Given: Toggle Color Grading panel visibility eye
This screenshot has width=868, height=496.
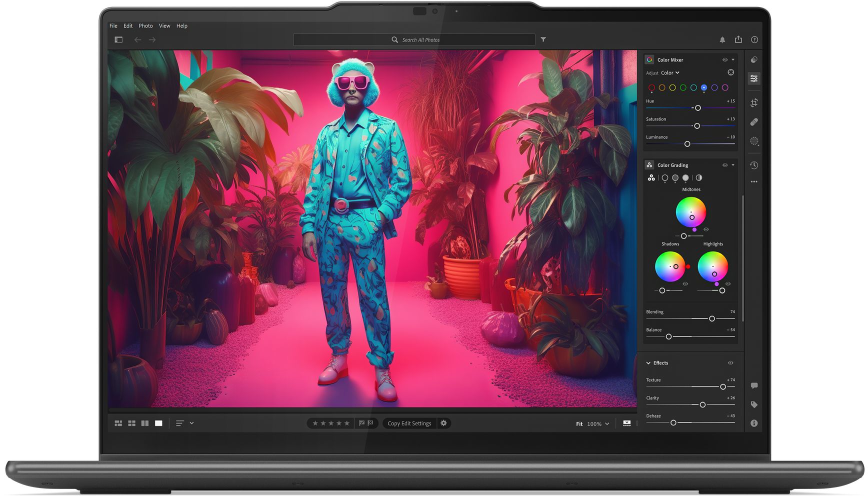Looking at the screenshot, I should (724, 165).
